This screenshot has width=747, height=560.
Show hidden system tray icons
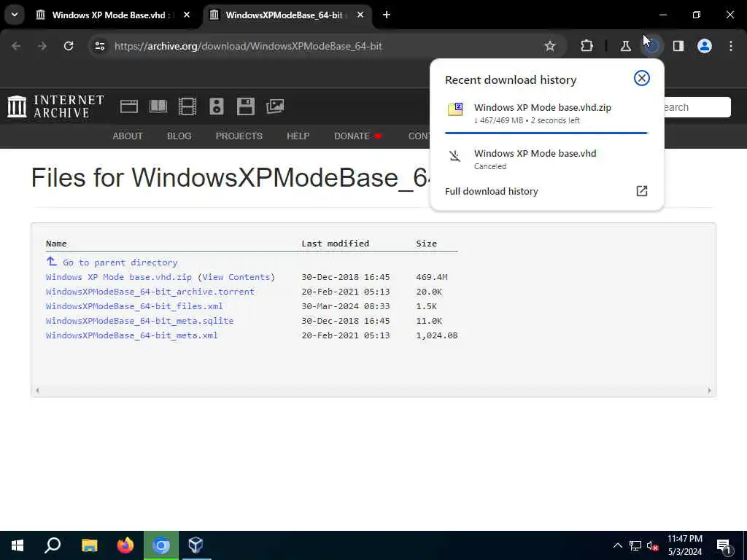coord(617,545)
